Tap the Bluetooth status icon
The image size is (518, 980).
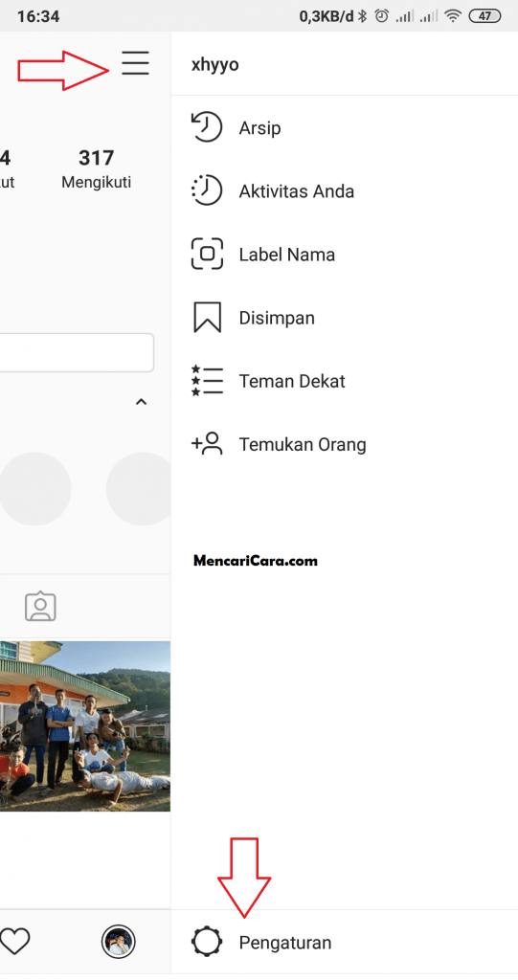click(362, 17)
